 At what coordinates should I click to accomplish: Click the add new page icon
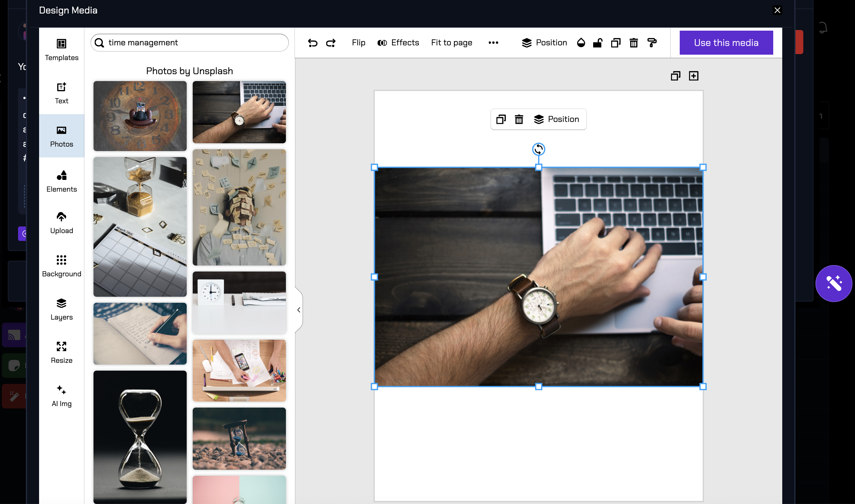[693, 76]
